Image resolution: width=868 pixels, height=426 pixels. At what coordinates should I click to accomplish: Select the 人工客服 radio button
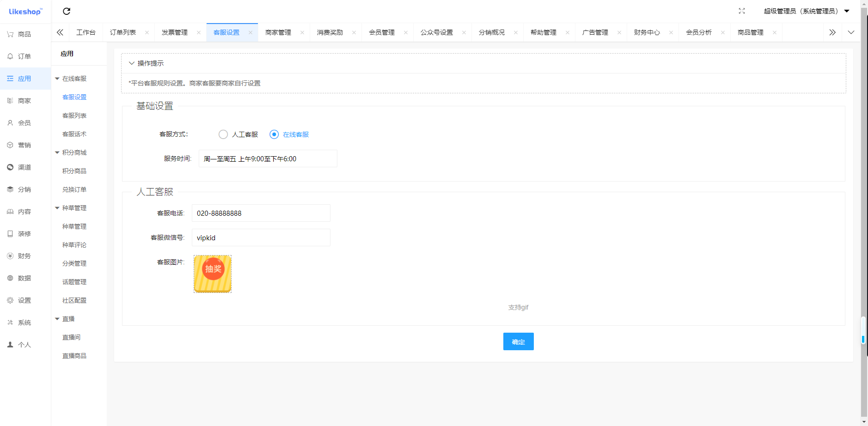[x=223, y=134]
